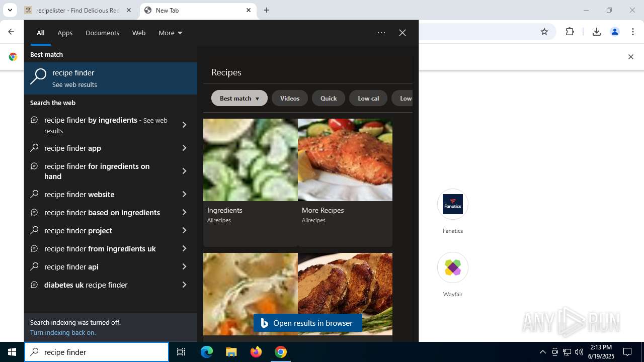The image size is (644, 362).
Task: Select the All search filter tab
Action: [x=40, y=33]
